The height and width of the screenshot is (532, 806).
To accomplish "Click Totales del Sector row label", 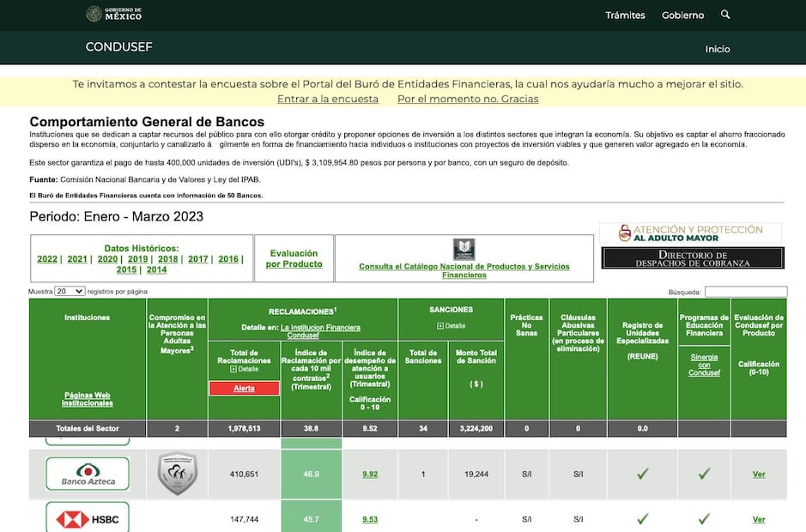I will (88, 428).
